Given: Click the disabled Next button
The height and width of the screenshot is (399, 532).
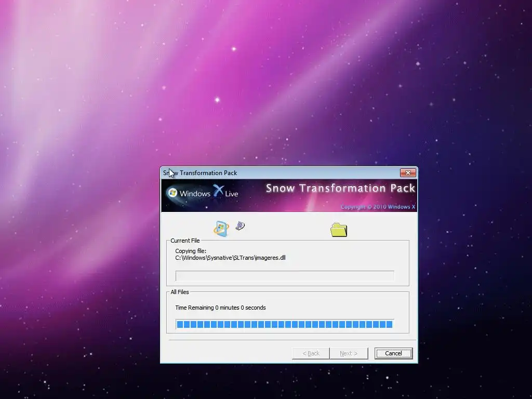Looking at the screenshot, I should coord(349,353).
